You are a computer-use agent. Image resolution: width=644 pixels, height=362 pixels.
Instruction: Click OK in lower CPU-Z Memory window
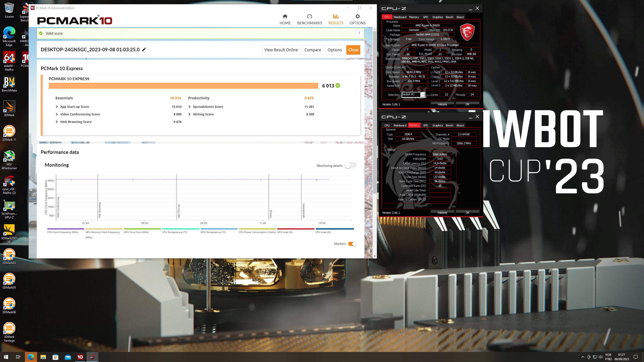tap(467, 213)
